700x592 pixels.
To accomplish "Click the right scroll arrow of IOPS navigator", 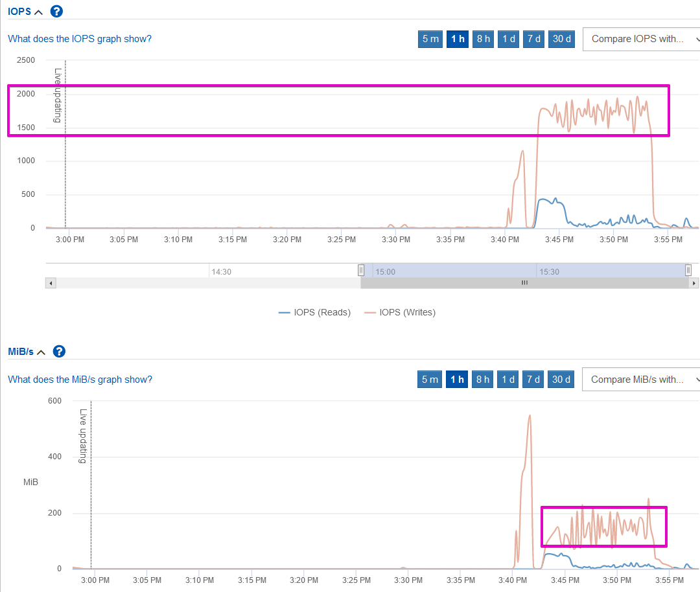I will (694, 283).
